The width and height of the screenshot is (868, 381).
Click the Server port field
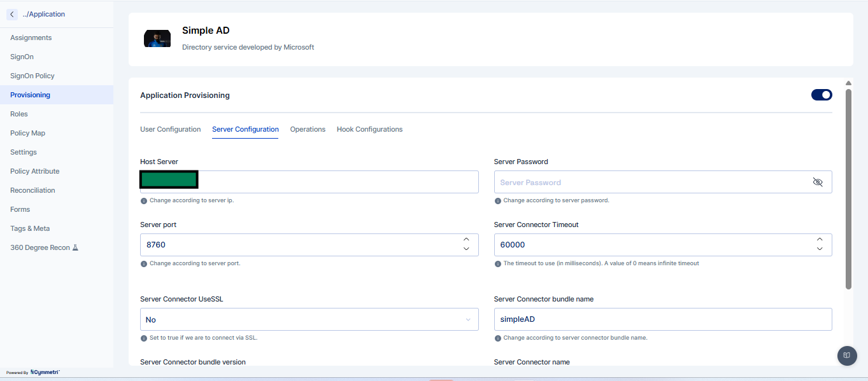point(309,245)
